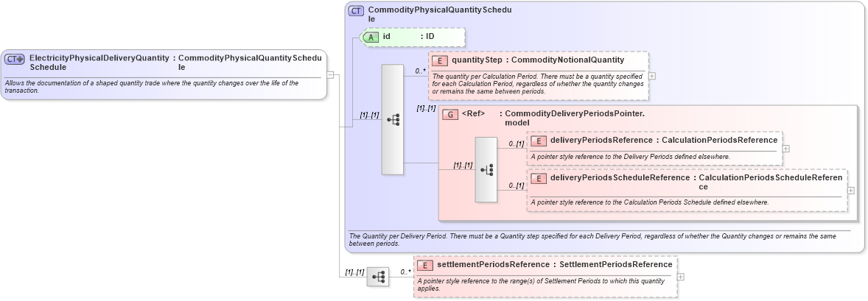Viewport: 868px width, 301px height.
Task: Click the description 'pointer style reference to the Delivery Periods'
Action: [x=631, y=157]
